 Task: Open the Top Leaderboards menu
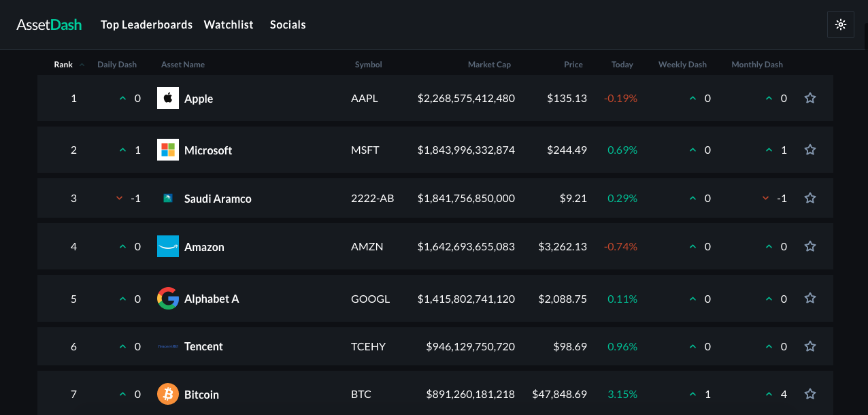tap(146, 24)
